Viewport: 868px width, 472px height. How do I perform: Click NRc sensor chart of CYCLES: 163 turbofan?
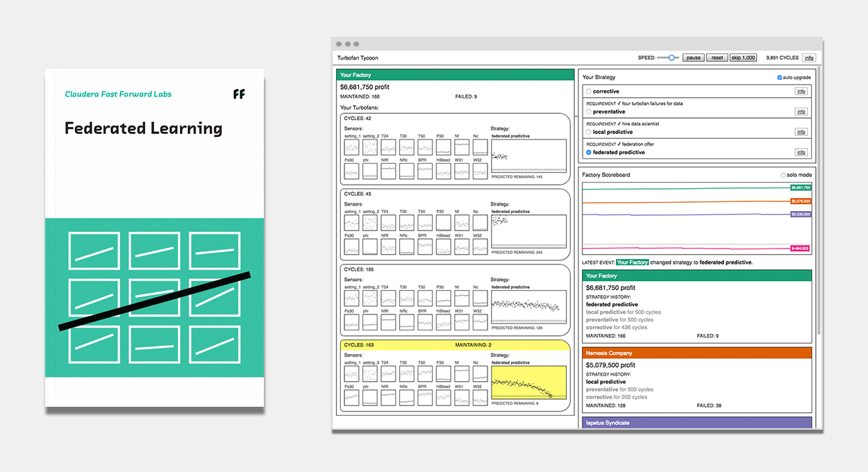point(407,398)
